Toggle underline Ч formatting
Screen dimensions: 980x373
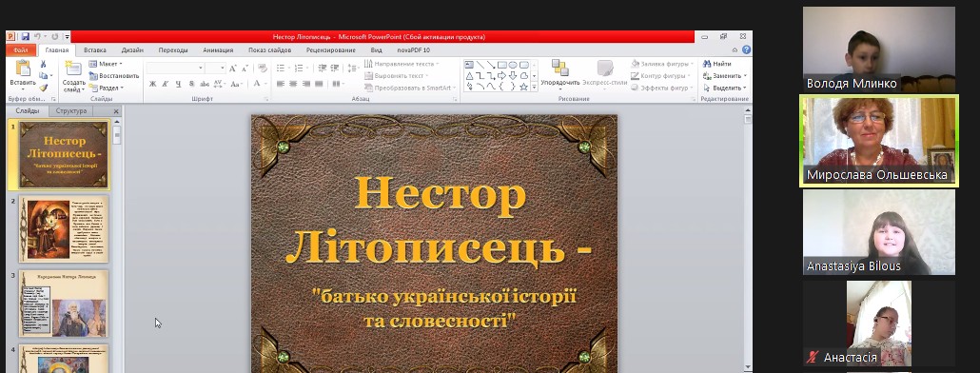tap(178, 84)
